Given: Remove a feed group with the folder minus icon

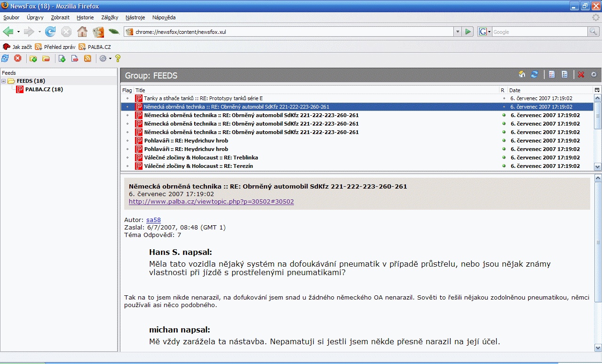Looking at the screenshot, I should point(46,58).
